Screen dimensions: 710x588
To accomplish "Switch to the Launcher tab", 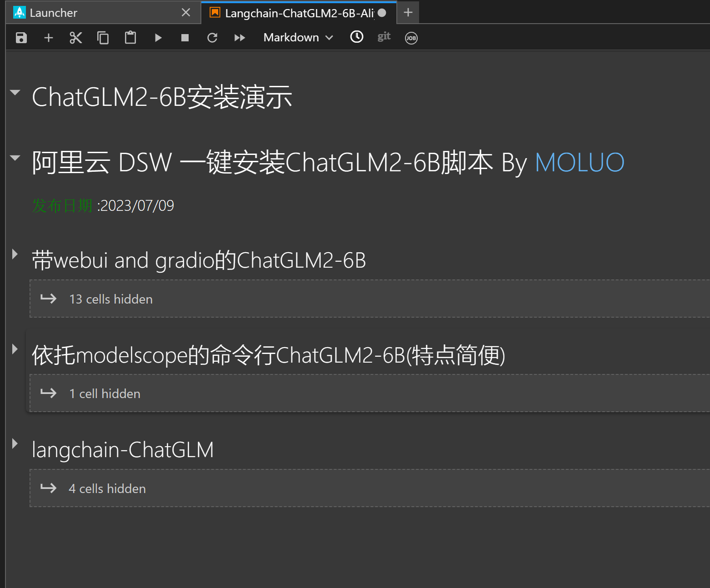I will pyautogui.click(x=54, y=13).
